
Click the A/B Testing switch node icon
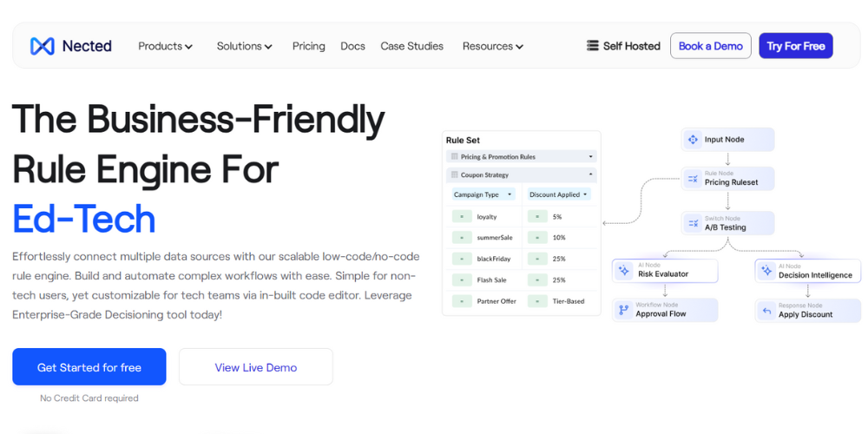[x=693, y=224]
